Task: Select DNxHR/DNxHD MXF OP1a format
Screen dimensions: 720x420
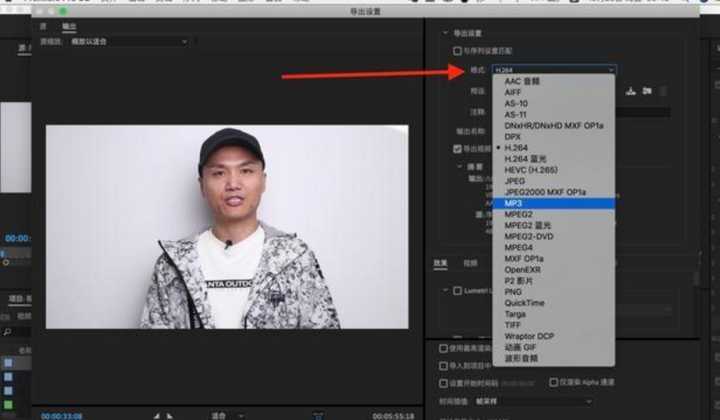Action: coord(554,125)
